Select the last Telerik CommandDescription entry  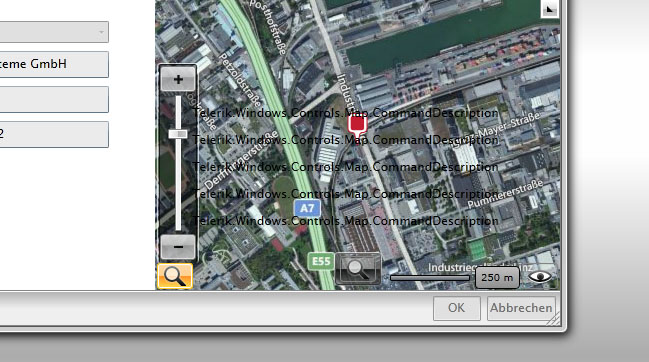click(x=346, y=221)
